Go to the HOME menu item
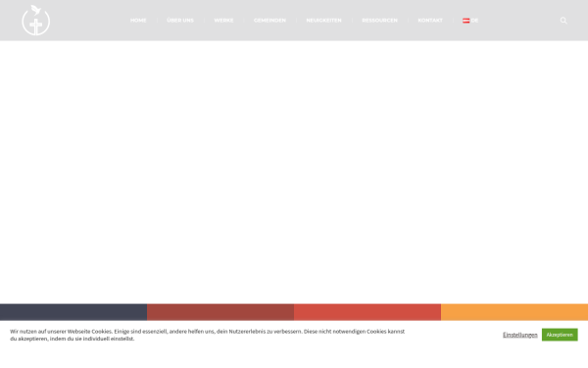 (x=138, y=21)
